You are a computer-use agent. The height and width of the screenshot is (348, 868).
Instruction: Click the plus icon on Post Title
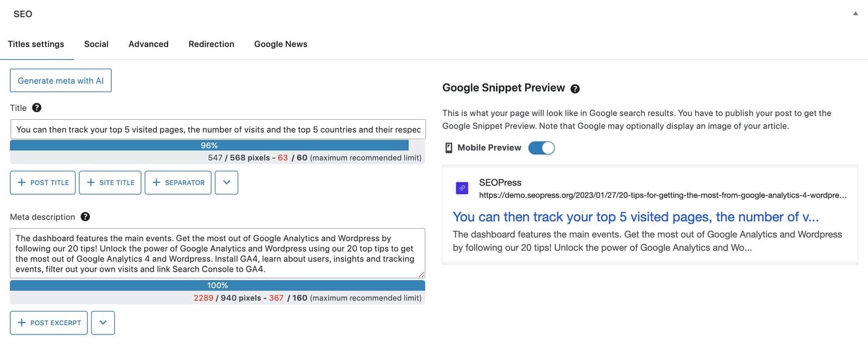(x=21, y=183)
